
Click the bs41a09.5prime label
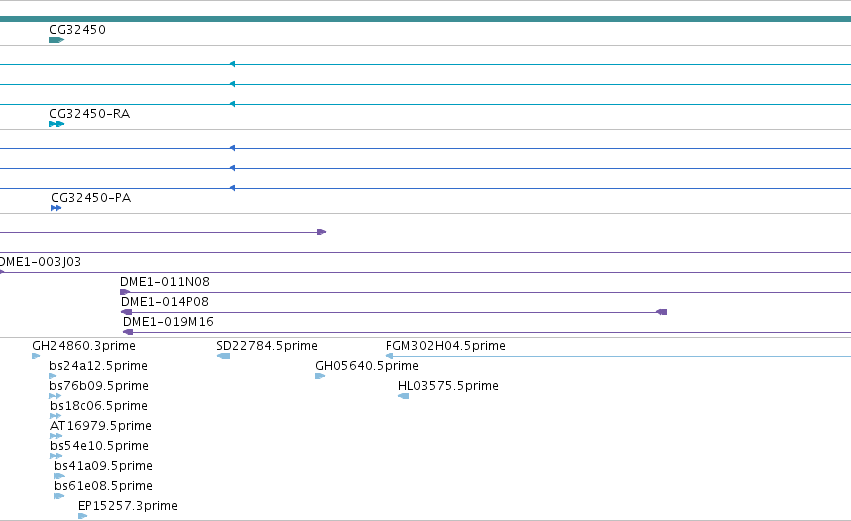pos(103,467)
